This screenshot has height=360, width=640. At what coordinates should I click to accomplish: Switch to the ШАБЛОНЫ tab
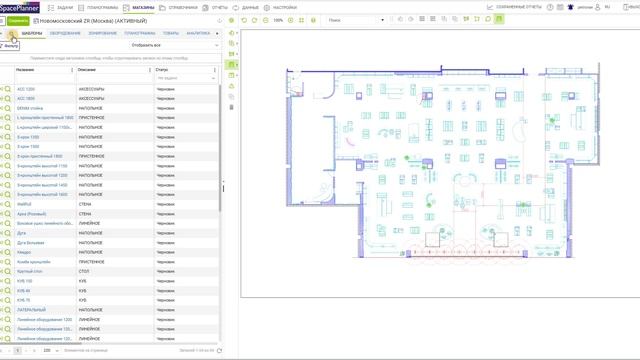tap(32, 33)
